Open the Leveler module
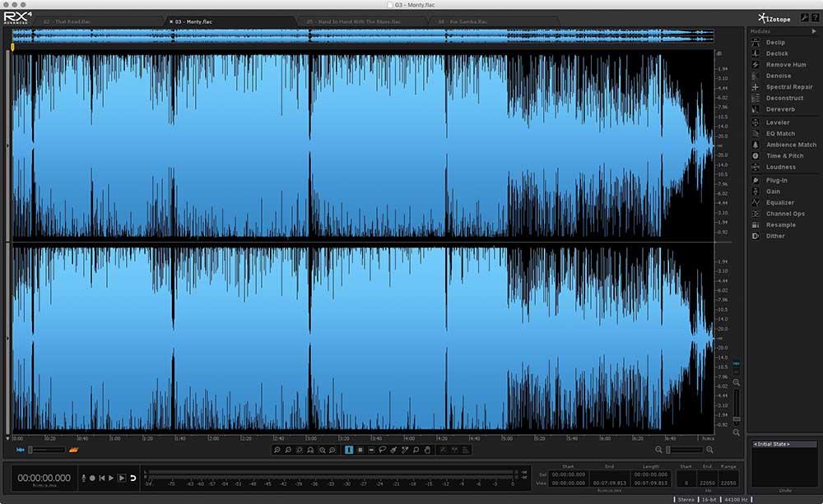Viewport: 823px width, 504px height. tap(778, 123)
